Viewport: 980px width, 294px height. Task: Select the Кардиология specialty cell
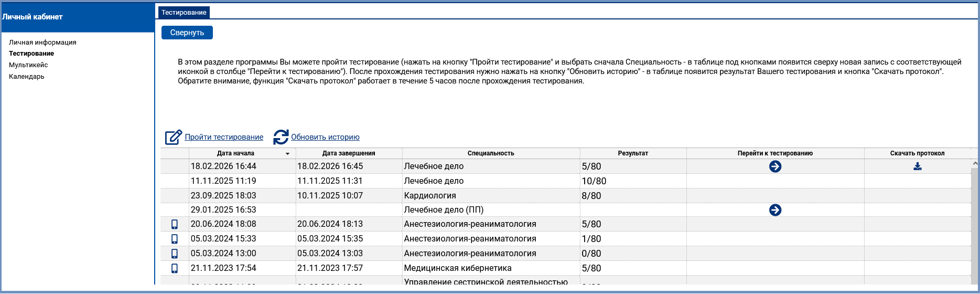click(x=491, y=196)
